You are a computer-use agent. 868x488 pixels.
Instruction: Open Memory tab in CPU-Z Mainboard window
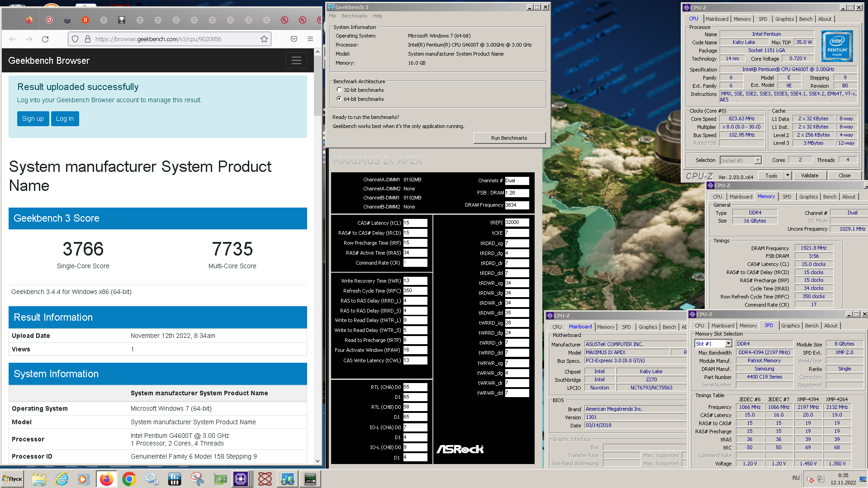coord(605,327)
